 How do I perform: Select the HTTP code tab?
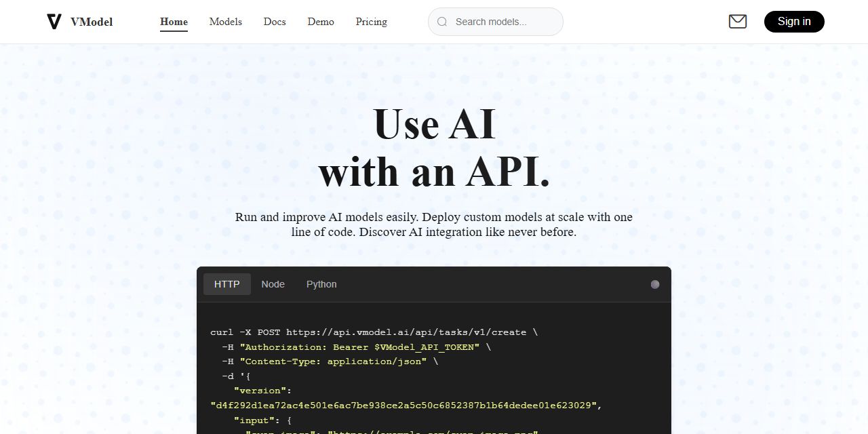tap(227, 284)
